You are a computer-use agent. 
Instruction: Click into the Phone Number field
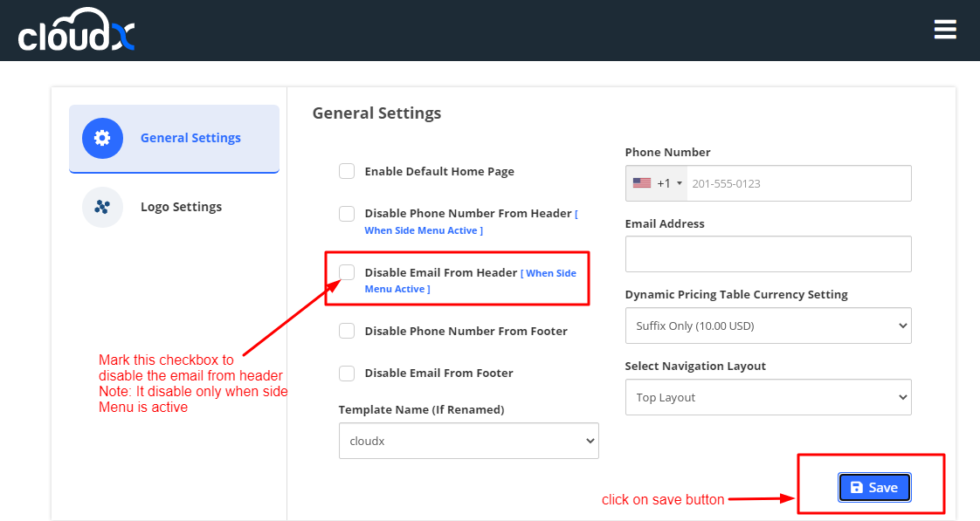(x=797, y=183)
